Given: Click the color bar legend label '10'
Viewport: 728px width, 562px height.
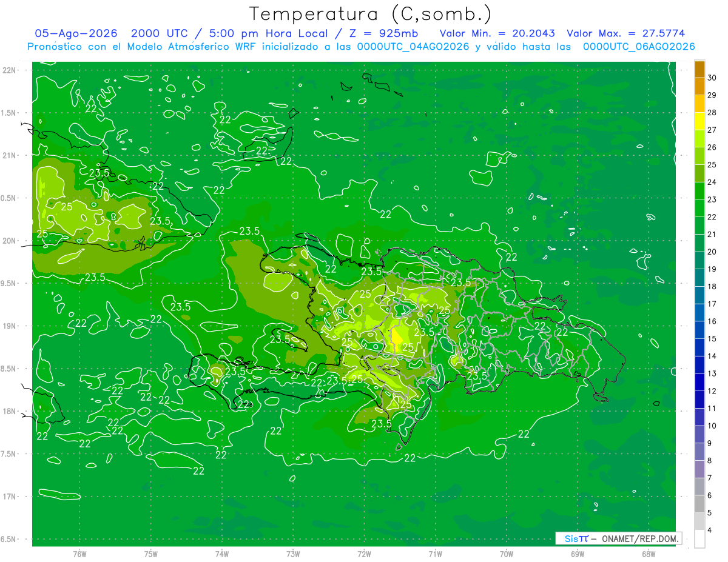Looking at the screenshot, I should 712,426.
